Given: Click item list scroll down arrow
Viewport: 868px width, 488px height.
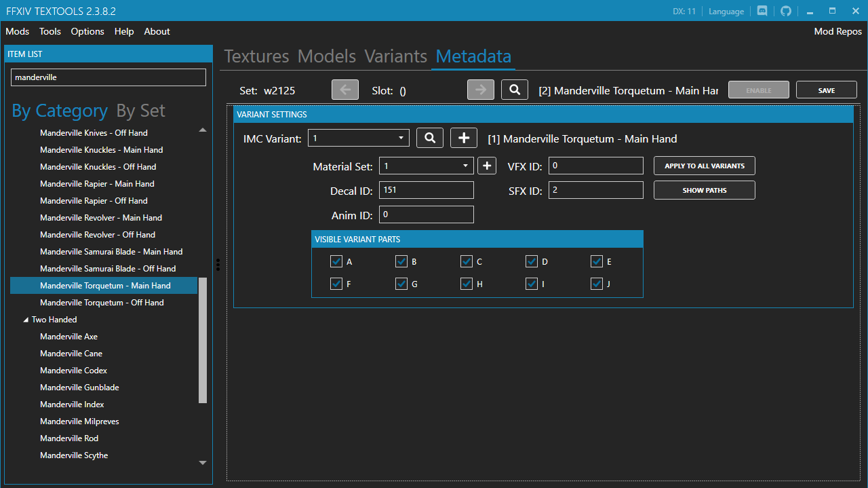Looking at the screenshot, I should tap(203, 463).
